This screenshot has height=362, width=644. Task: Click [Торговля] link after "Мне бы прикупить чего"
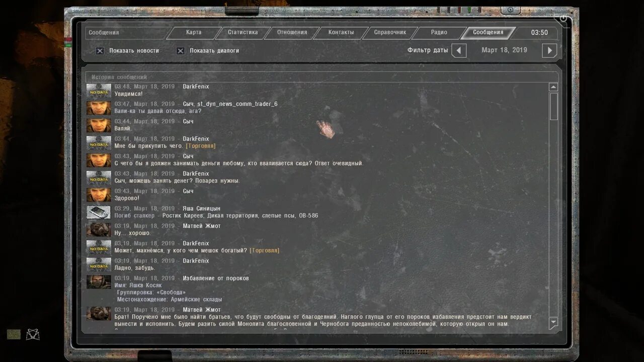[201, 146]
